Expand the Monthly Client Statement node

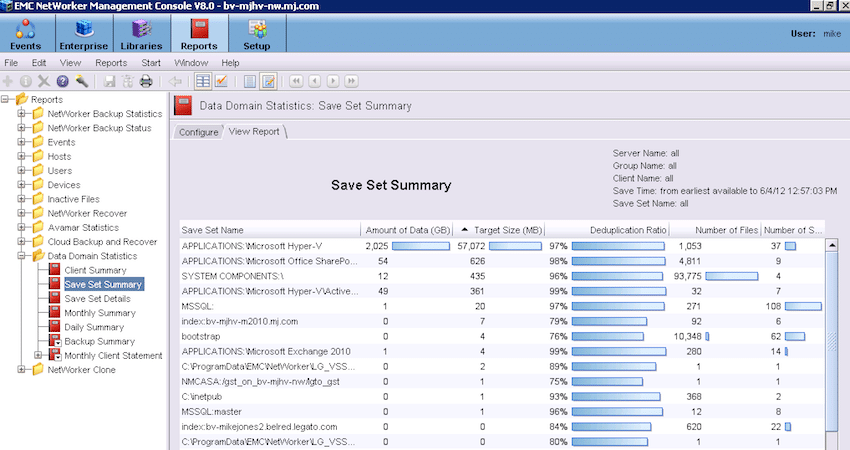38,355
